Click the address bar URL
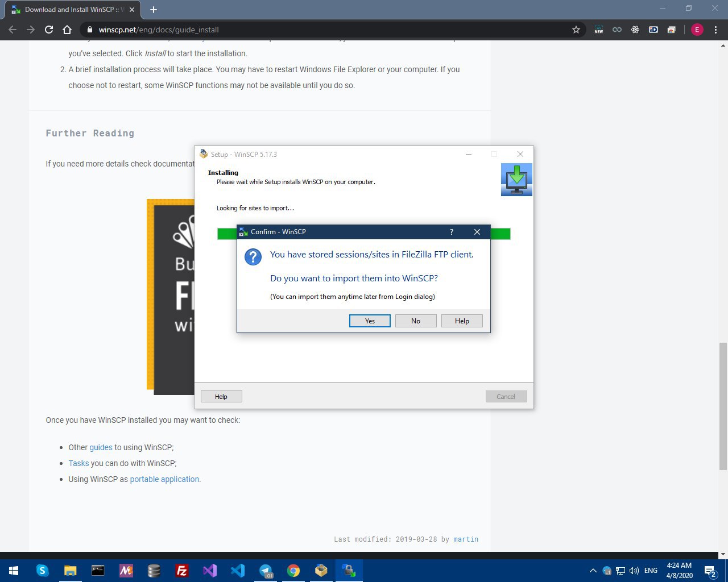Image resolution: width=728 pixels, height=582 pixels. click(x=159, y=30)
